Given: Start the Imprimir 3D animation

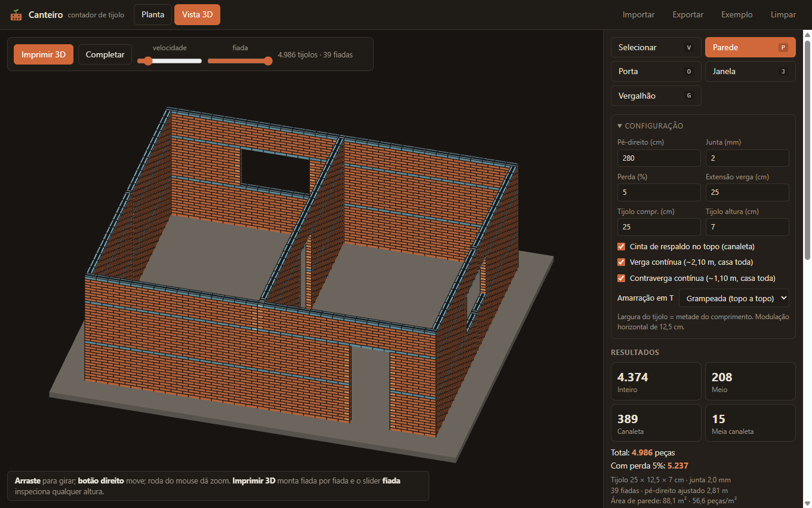Looking at the screenshot, I should [x=44, y=54].
